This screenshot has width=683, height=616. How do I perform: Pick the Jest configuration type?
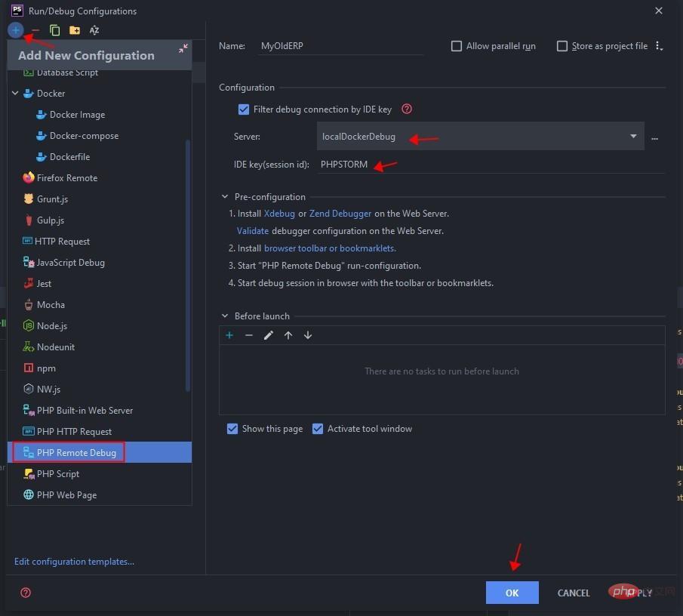pyautogui.click(x=100, y=284)
